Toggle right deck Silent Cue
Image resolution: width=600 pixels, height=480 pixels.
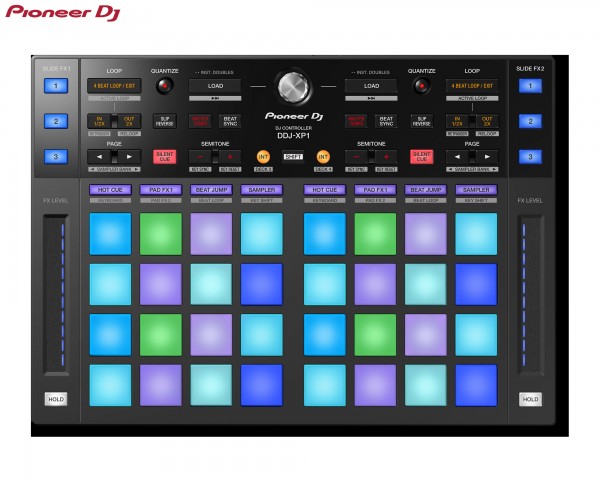(421, 157)
